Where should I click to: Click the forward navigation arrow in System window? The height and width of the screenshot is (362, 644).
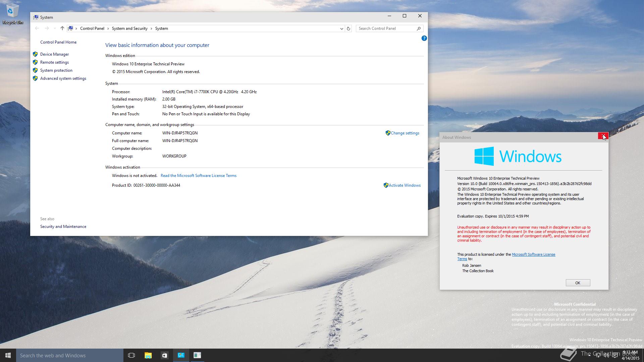tap(47, 28)
